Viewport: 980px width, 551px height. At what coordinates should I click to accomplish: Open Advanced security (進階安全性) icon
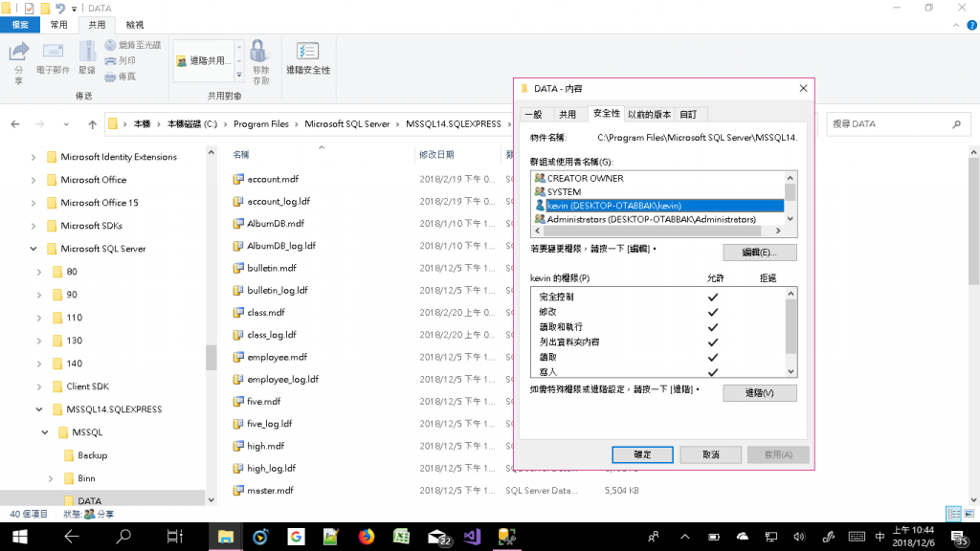(307, 58)
